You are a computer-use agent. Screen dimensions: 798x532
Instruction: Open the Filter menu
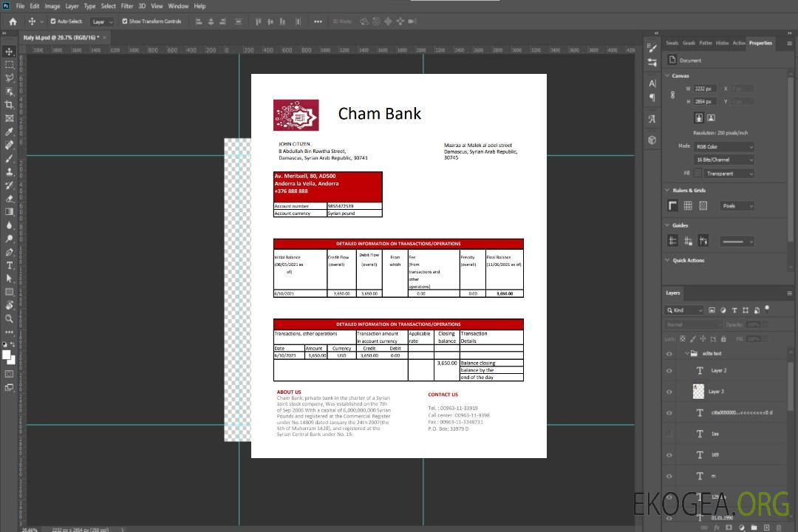point(127,6)
